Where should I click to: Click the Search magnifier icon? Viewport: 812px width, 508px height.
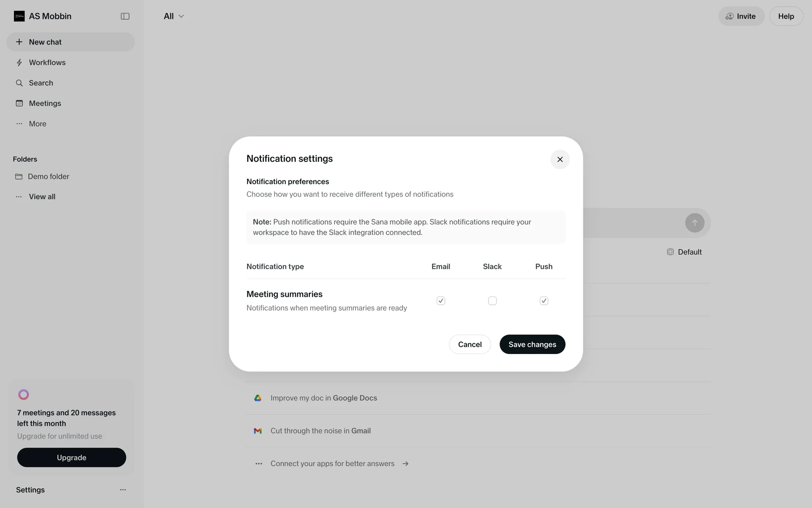(x=19, y=83)
